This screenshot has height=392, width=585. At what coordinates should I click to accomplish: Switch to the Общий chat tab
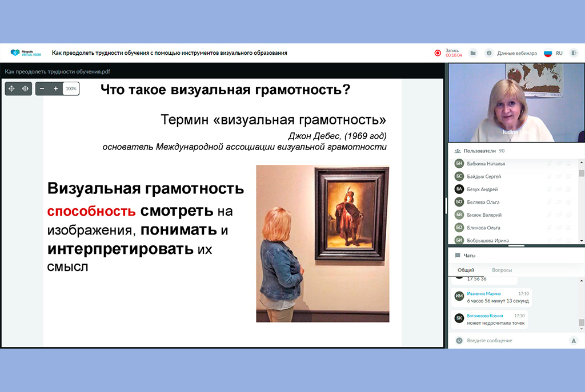pos(466,270)
